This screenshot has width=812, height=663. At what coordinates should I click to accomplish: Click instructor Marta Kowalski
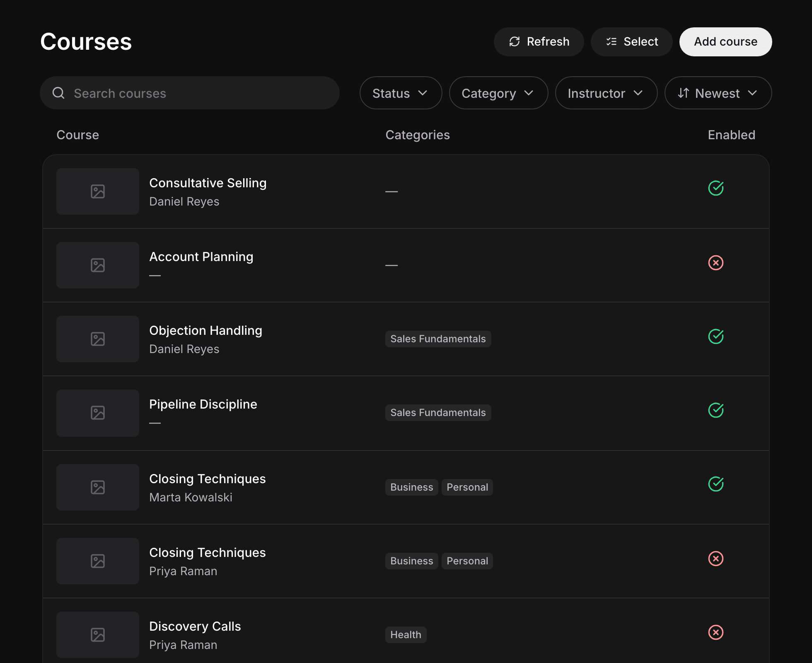point(191,497)
